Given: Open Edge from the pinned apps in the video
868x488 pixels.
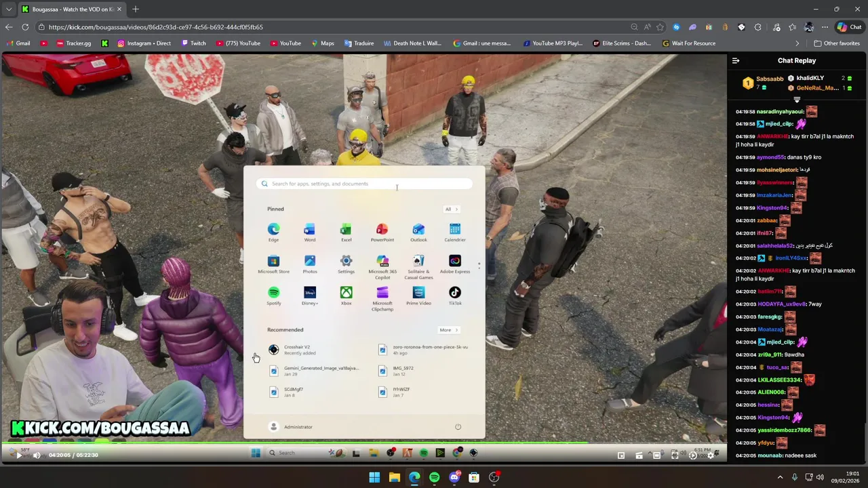Looking at the screenshot, I should tap(273, 232).
